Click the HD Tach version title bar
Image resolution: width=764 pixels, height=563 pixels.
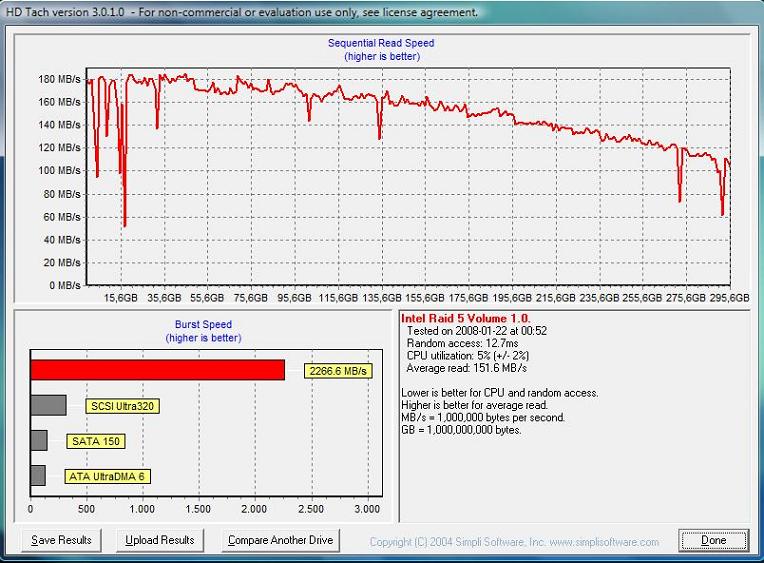click(382, 12)
